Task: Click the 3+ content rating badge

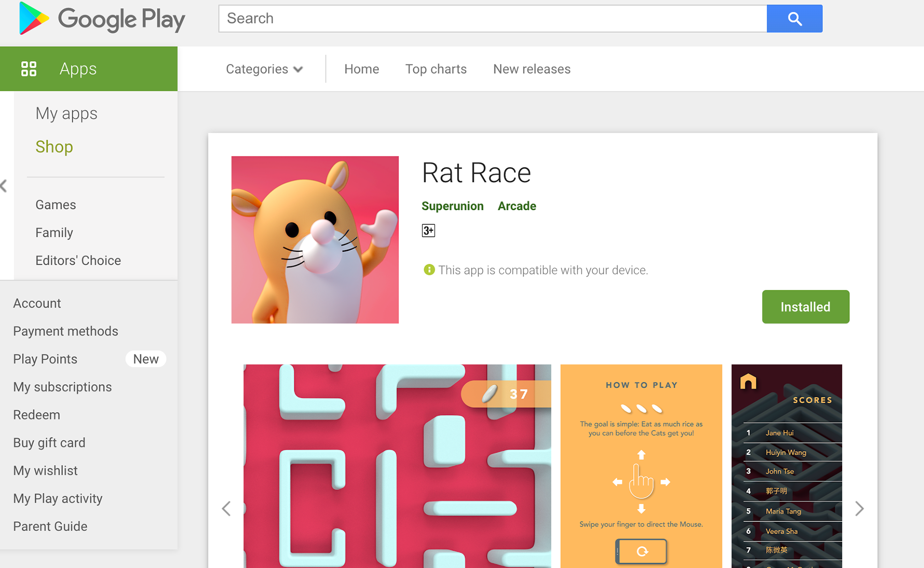Action: click(428, 231)
